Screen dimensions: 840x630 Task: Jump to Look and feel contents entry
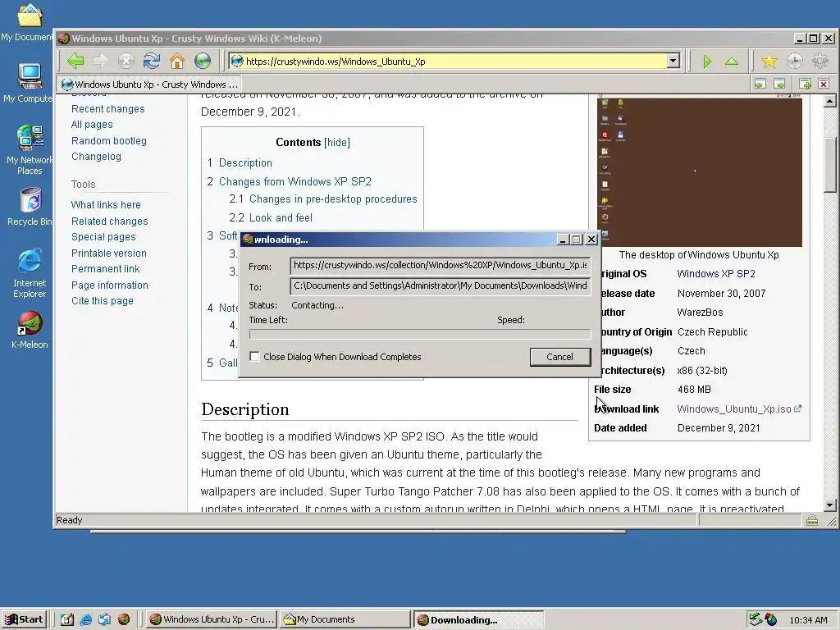pos(281,217)
